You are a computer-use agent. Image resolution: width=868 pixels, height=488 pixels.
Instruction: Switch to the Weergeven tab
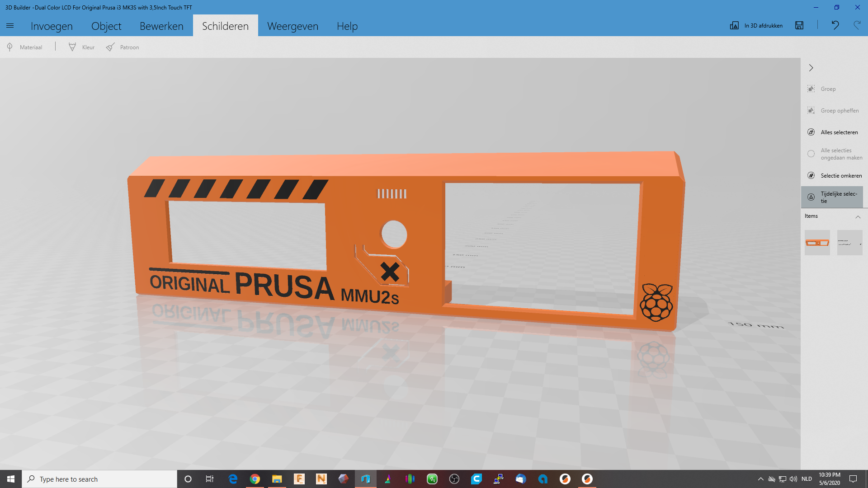coord(292,26)
